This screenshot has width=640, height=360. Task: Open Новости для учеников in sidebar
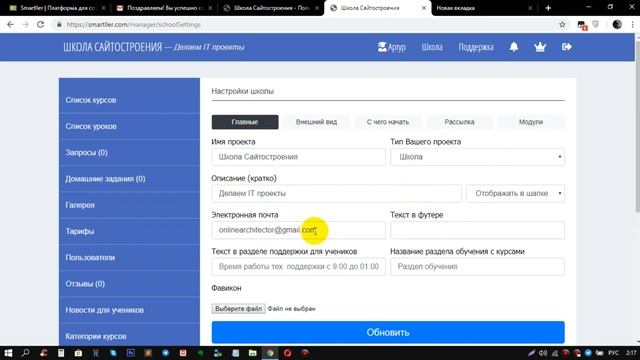tap(129, 310)
